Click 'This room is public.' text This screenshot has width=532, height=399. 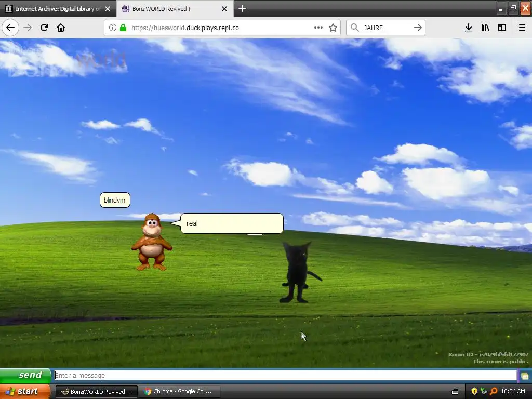coord(500,362)
